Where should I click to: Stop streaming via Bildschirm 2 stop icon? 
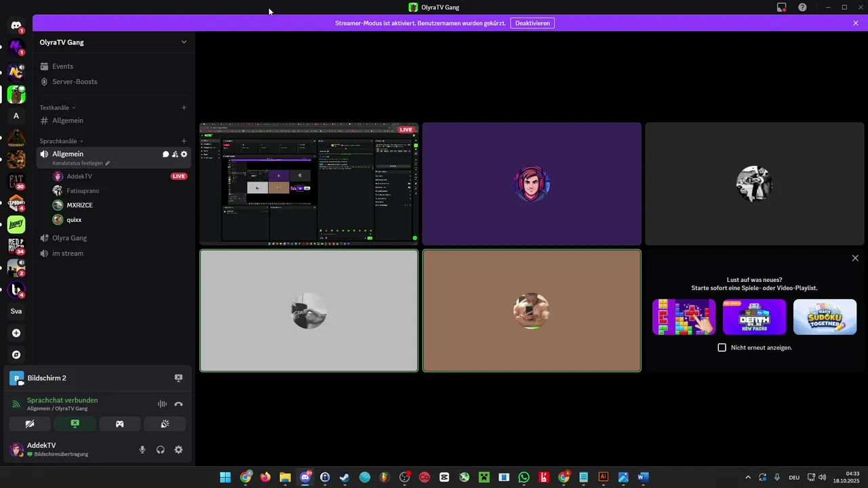tap(178, 378)
